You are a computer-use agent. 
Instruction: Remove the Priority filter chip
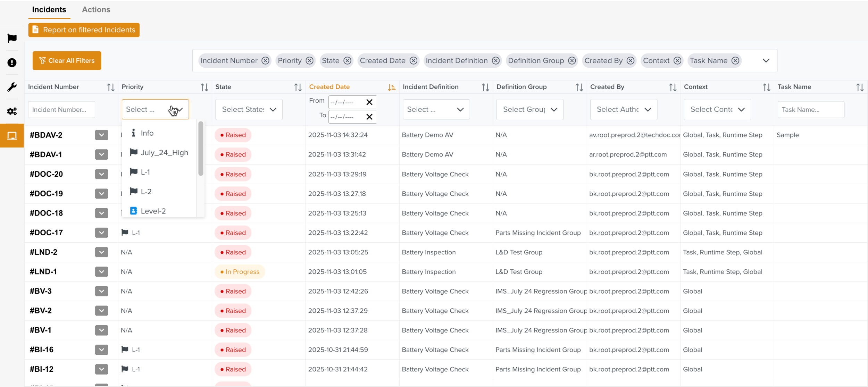(x=309, y=61)
